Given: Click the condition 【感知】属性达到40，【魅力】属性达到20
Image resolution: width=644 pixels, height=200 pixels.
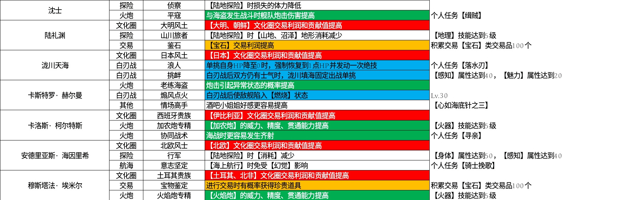Looking at the screenshot, I should pyautogui.click(x=496, y=75).
